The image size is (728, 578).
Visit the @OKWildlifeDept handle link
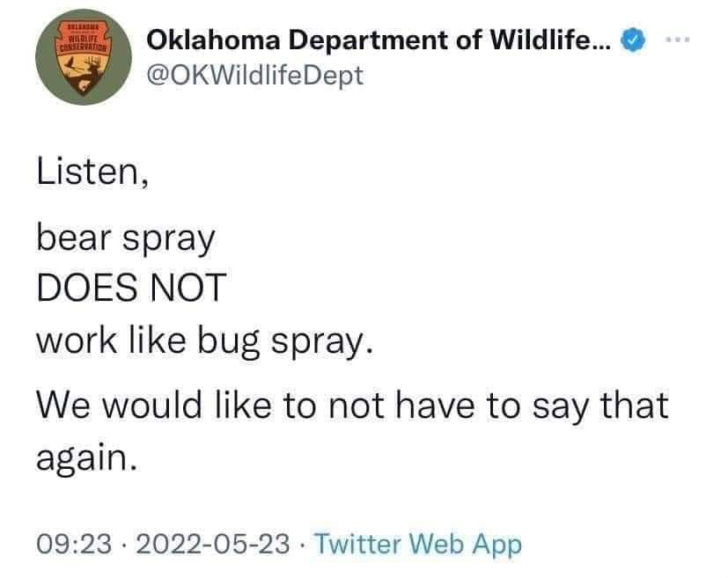point(255,76)
